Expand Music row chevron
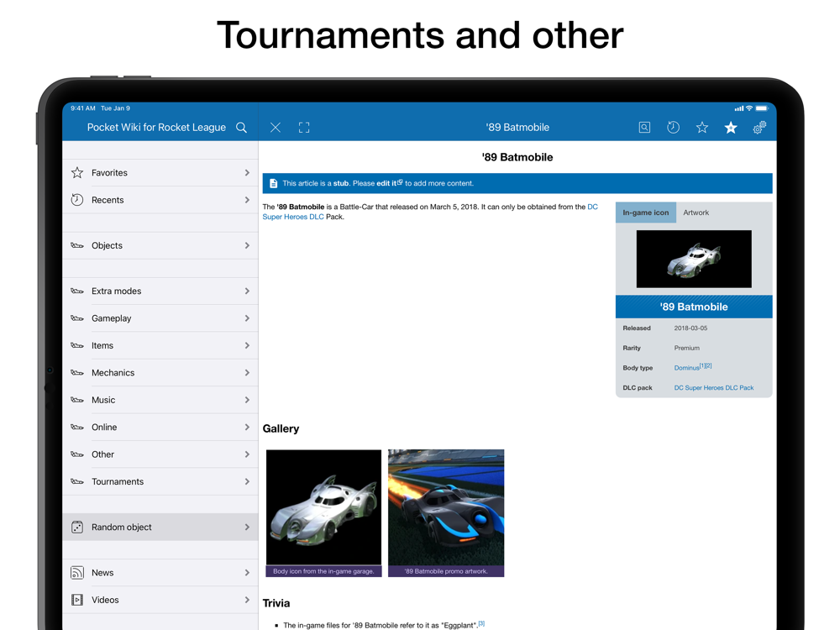 click(247, 400)
